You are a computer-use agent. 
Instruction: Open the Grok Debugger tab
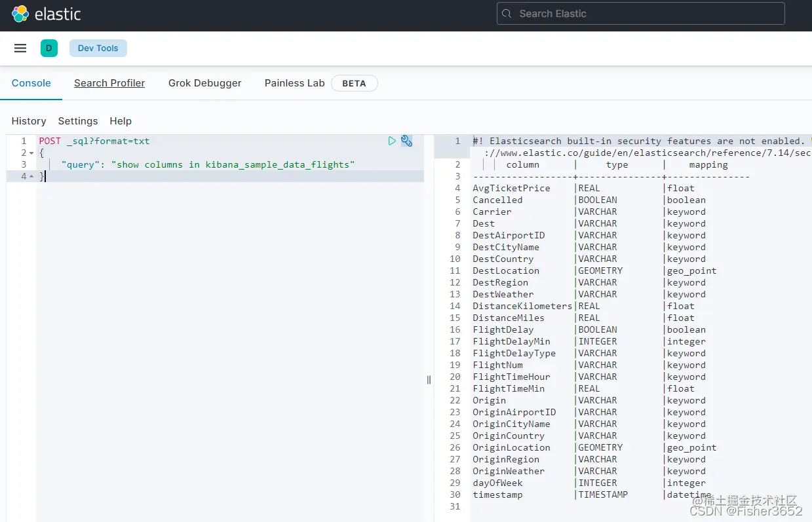(x=204, y=83)
